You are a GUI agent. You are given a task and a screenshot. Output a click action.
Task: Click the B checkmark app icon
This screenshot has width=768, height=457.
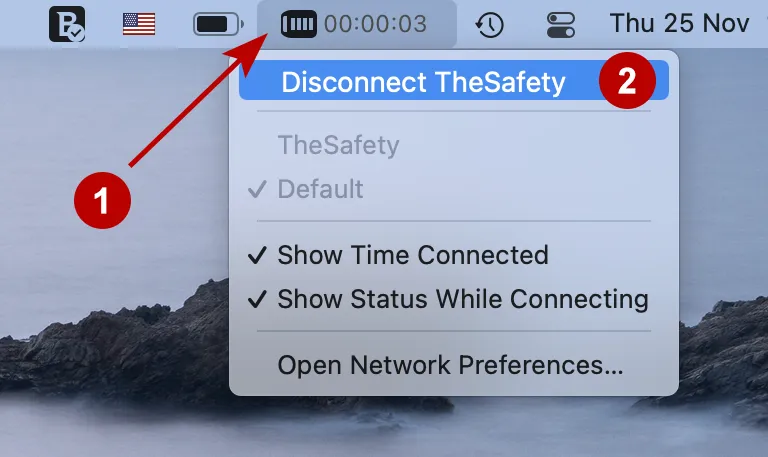pos(67,24)
